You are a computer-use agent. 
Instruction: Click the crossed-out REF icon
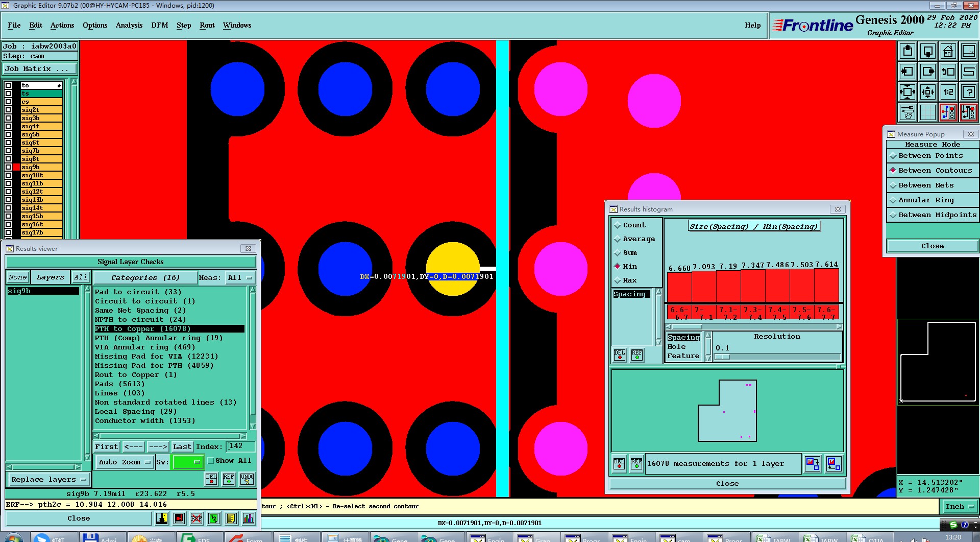point(197,519)
